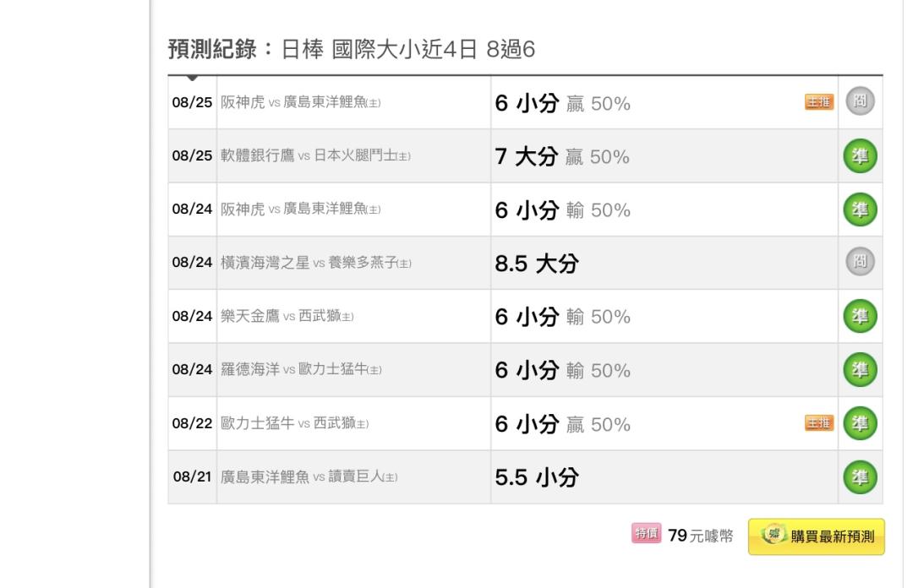913x588 pixels.
Task: Open 橫濱海灣之星 vs 養樂多燕子 match
Action: [316, 263]
